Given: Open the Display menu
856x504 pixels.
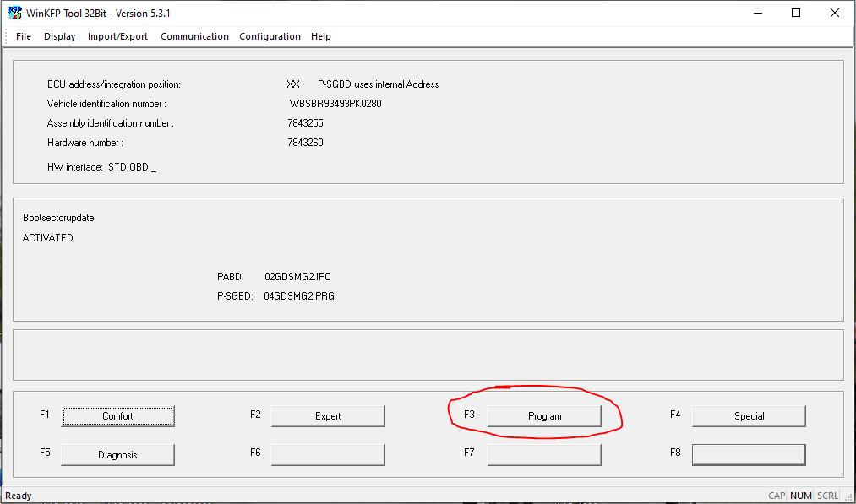Looking at the screenshot, I should click(x=59, y=36).
